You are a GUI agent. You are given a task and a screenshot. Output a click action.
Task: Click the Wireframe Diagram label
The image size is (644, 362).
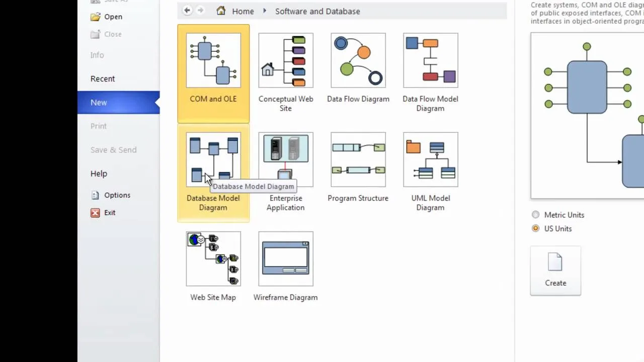click(286, 298)
